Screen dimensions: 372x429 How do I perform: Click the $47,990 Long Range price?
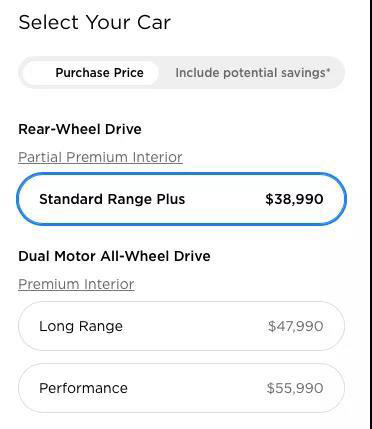[x=295, y=326]
